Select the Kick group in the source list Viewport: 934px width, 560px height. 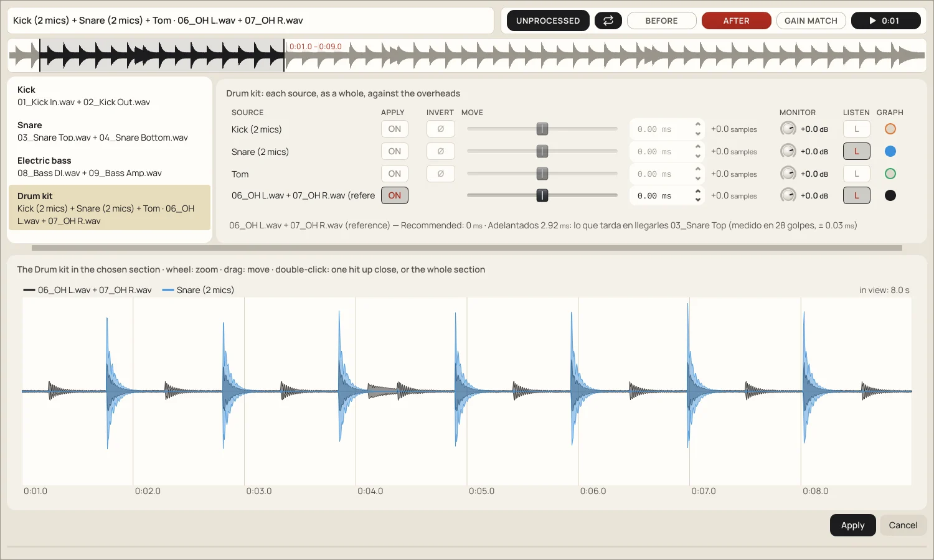[110, 96]
